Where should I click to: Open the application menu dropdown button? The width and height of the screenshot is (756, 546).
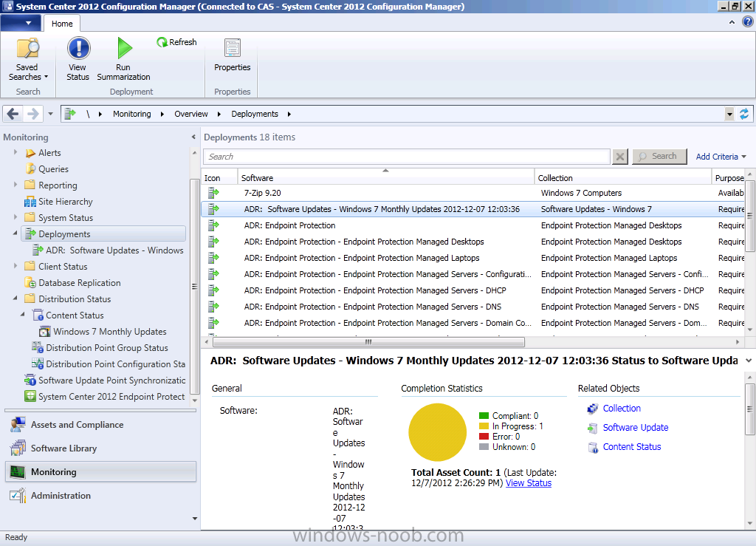[x=21, y=23]
